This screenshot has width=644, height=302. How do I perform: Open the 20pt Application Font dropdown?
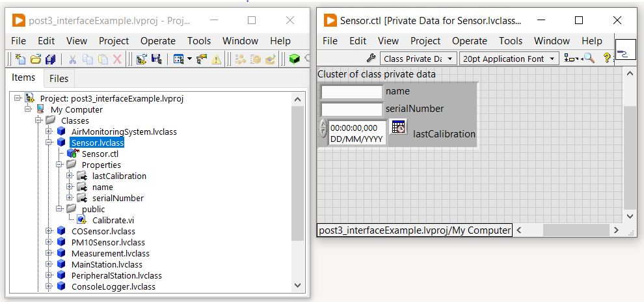click(x=509, y=59)
